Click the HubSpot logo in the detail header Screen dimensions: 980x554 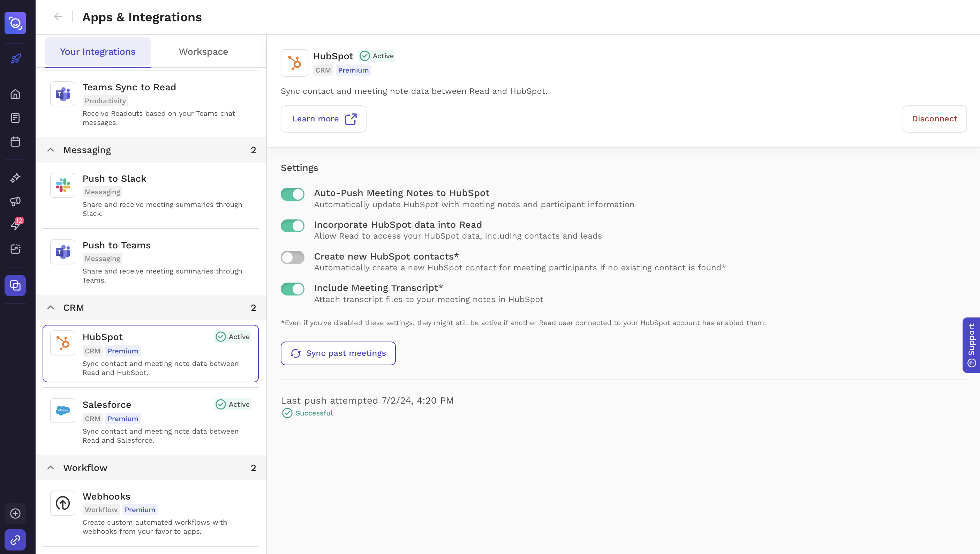(294, 63)
